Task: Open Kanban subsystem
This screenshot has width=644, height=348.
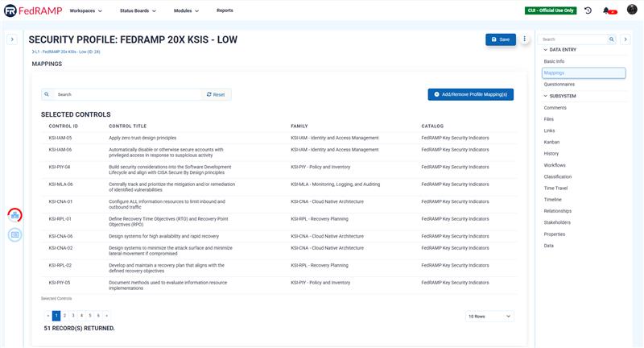Action: pos(551,142)
